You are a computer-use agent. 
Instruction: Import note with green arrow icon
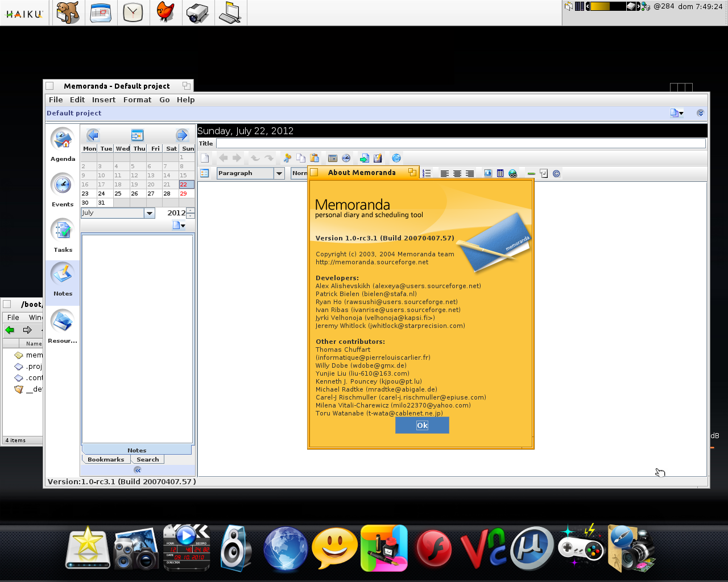[x=365, y=158]
